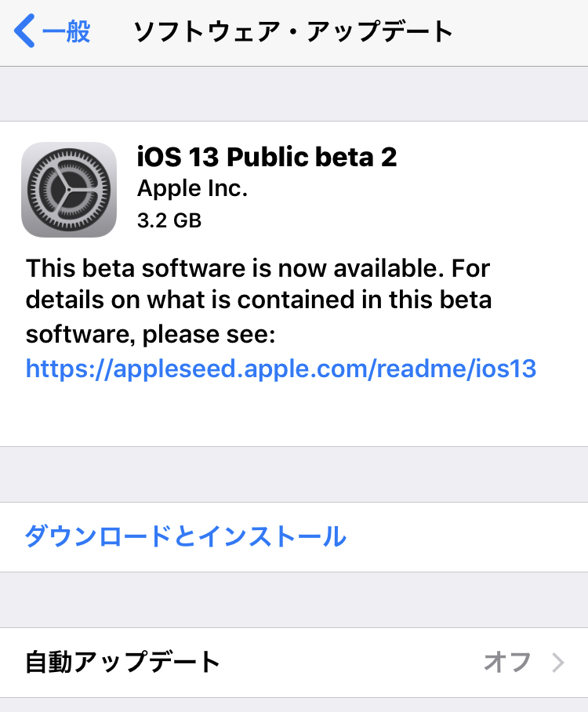Tap the beta software description text
The image size is (588, 712).
259,301
